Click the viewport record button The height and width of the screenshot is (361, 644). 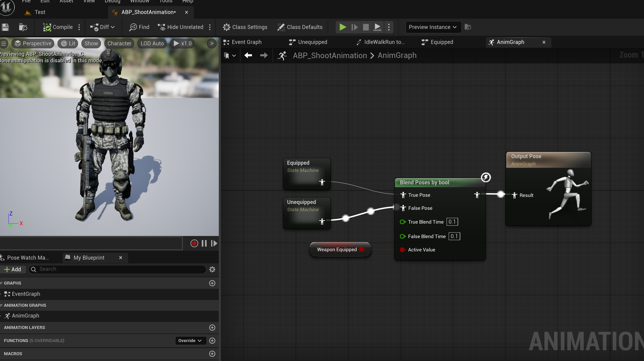click(194, 243)
